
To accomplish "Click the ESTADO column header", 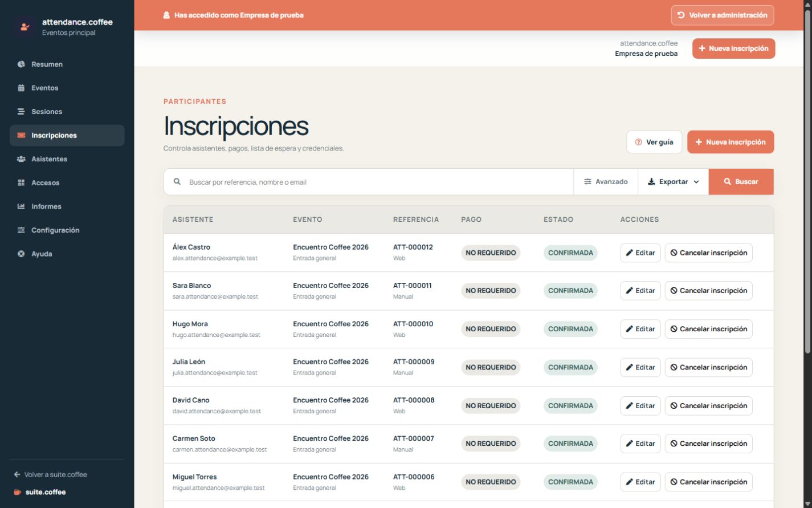I will [x=558, y=220].
